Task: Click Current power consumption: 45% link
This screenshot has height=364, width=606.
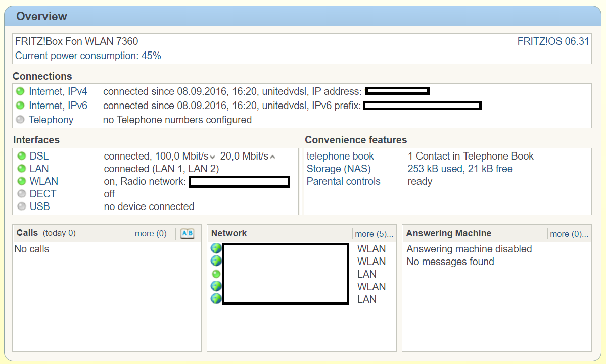Action: 88,56
